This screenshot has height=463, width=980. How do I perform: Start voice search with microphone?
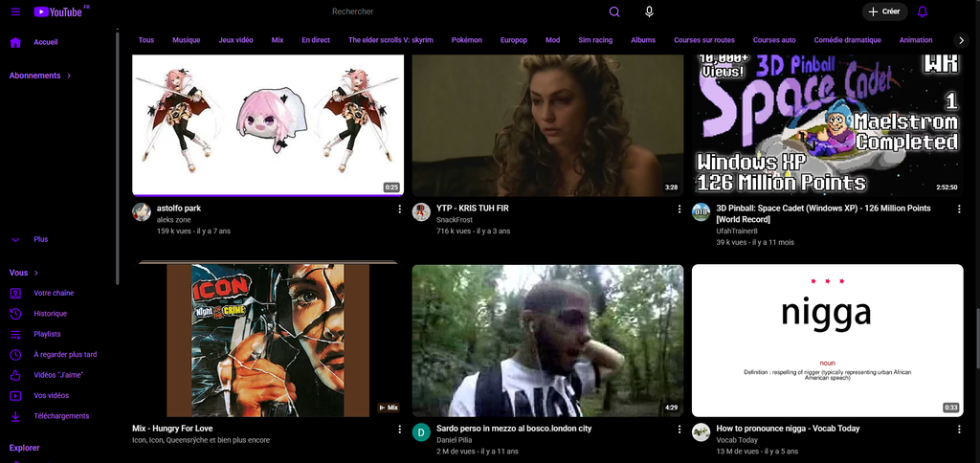[x=650, y=11]
